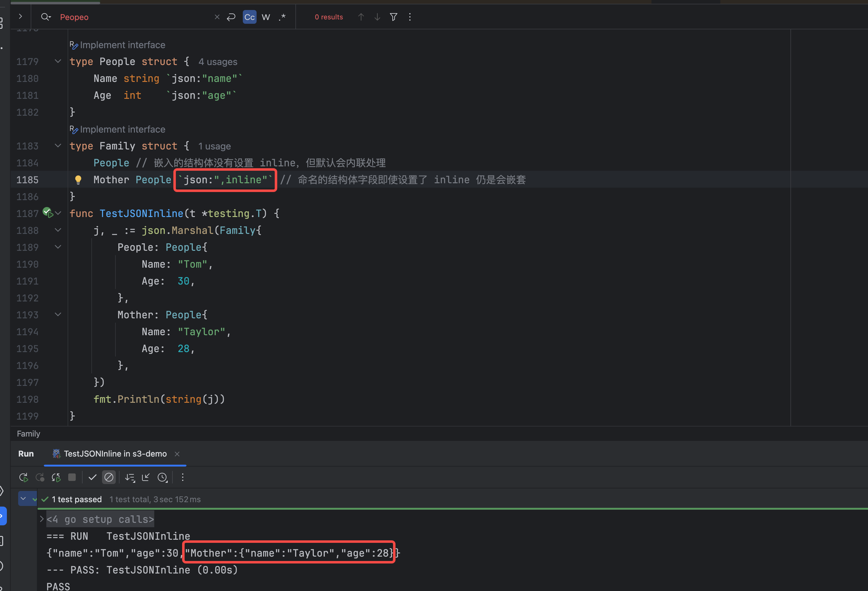Click the 4 usages hint

(x=218, y=62)
